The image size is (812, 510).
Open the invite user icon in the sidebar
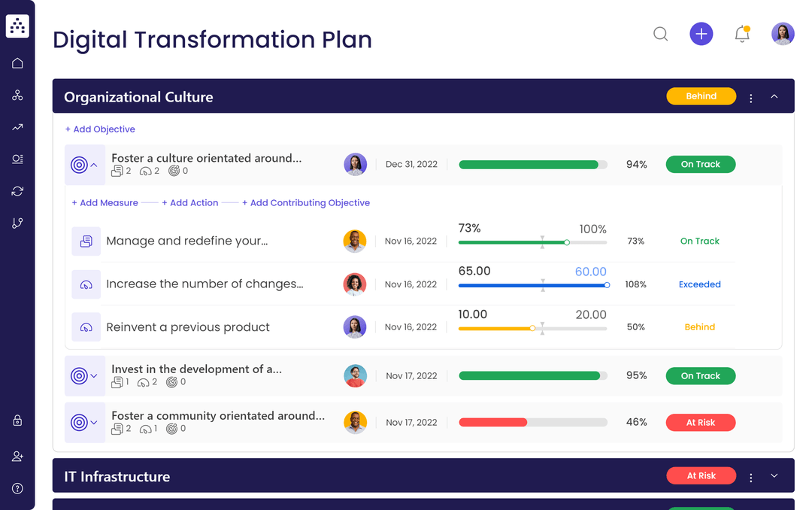pos(17,456)
